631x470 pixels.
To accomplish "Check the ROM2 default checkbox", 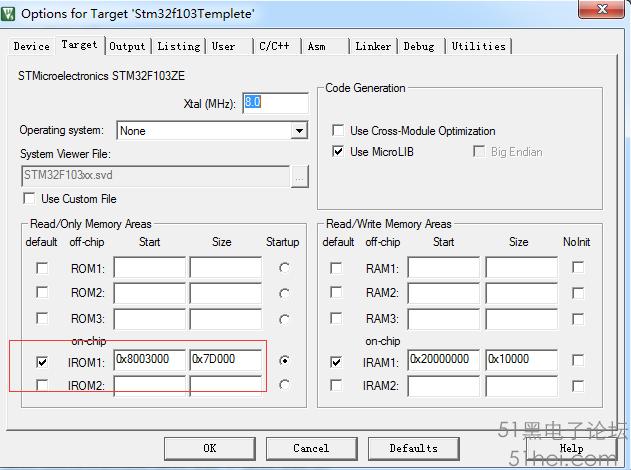I will [42, 293].
